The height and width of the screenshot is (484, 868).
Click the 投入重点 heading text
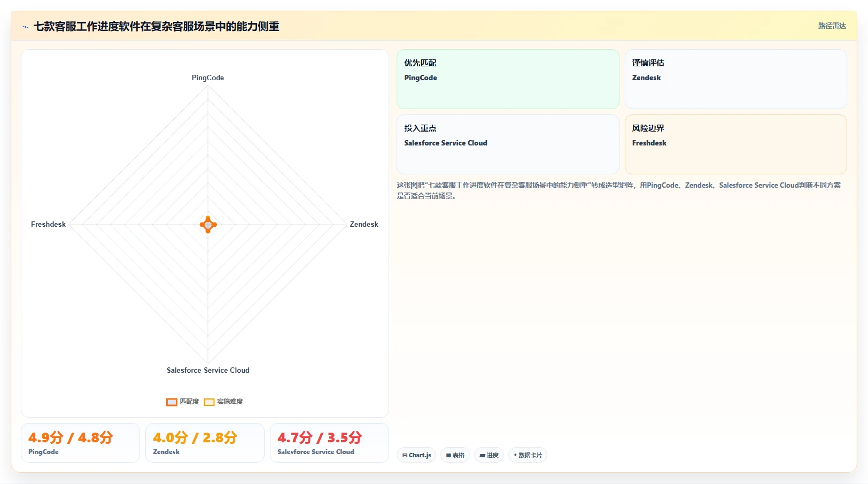(420, 128)
